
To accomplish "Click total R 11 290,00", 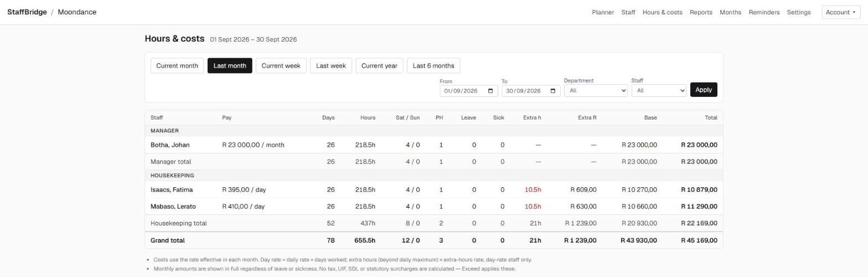I will (x=699, y=207).
